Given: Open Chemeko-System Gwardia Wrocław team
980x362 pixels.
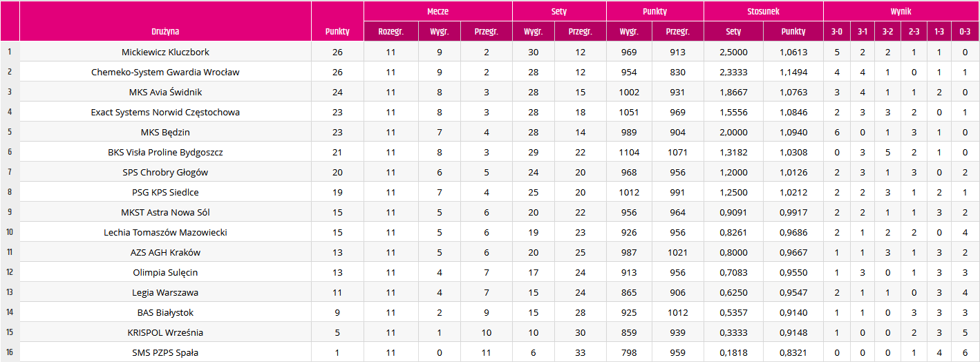Looking at the screenshot, I should click(x=165, y=72).
